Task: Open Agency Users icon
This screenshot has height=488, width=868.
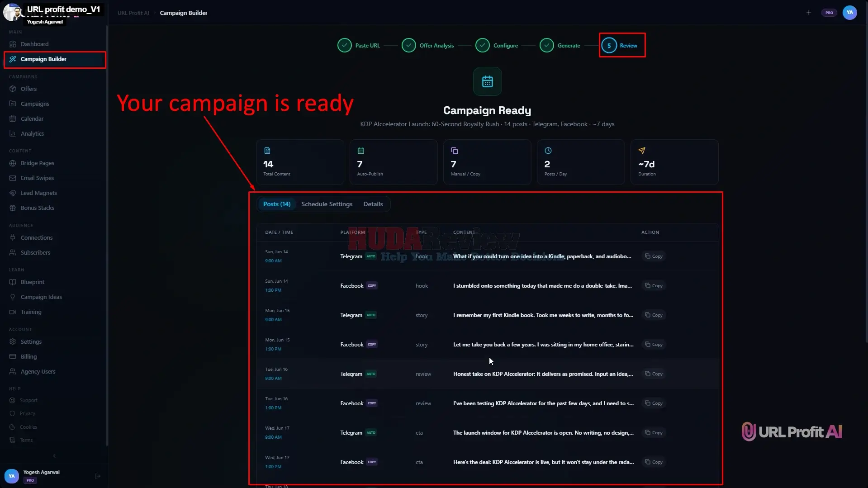Action: [x=13, y=371]
